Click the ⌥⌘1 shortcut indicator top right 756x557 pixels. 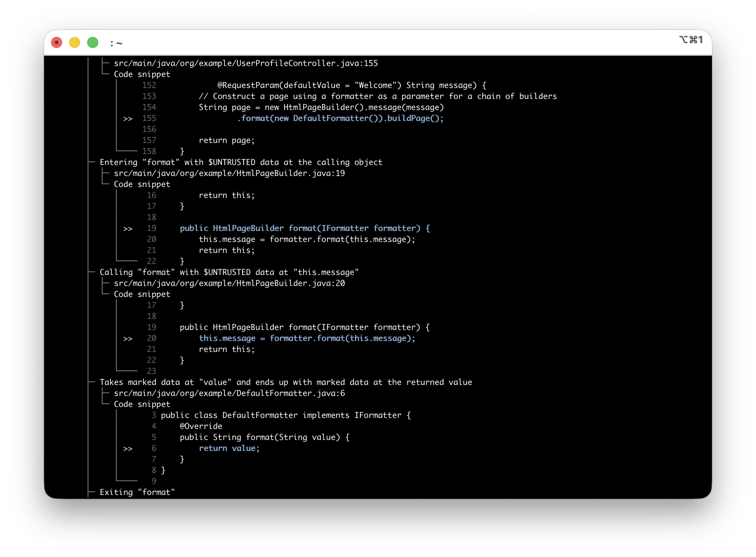click(690, 39)
